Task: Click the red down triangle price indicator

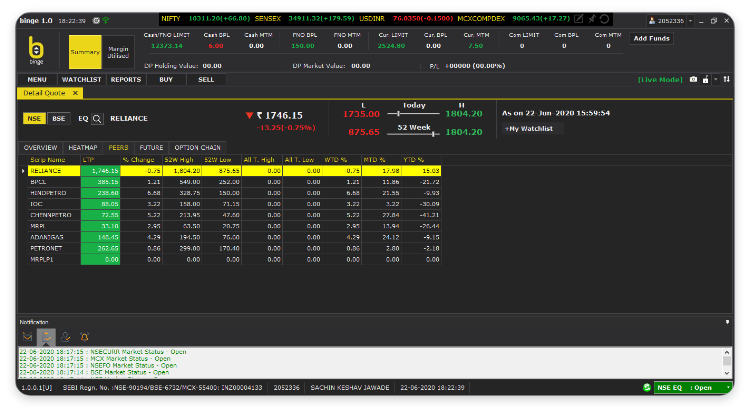Action: coord(249,115)
